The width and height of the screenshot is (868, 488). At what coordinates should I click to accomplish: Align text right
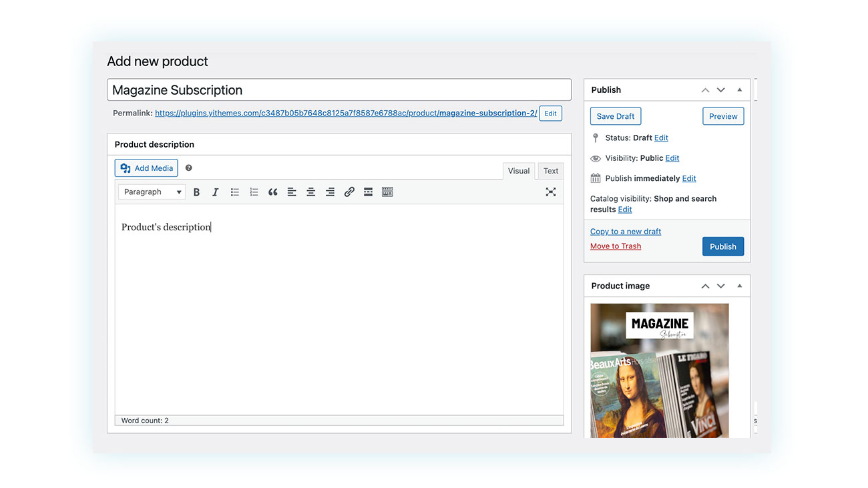click(x=330, y=192)
